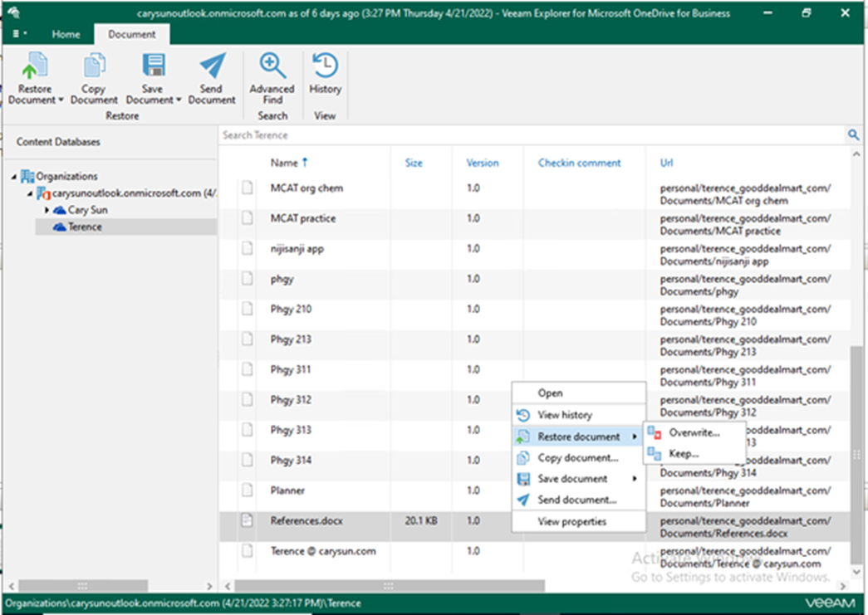This screenshot has width=868, height=615.
Task: Sort by the Checkin comment column
Action: pos(579,163)
